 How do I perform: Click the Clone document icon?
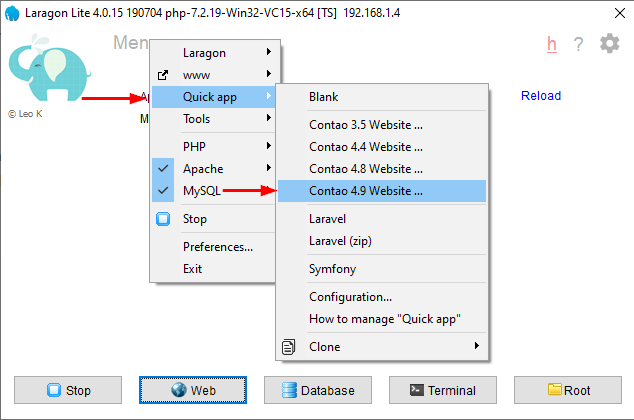(x=288, y=347)
